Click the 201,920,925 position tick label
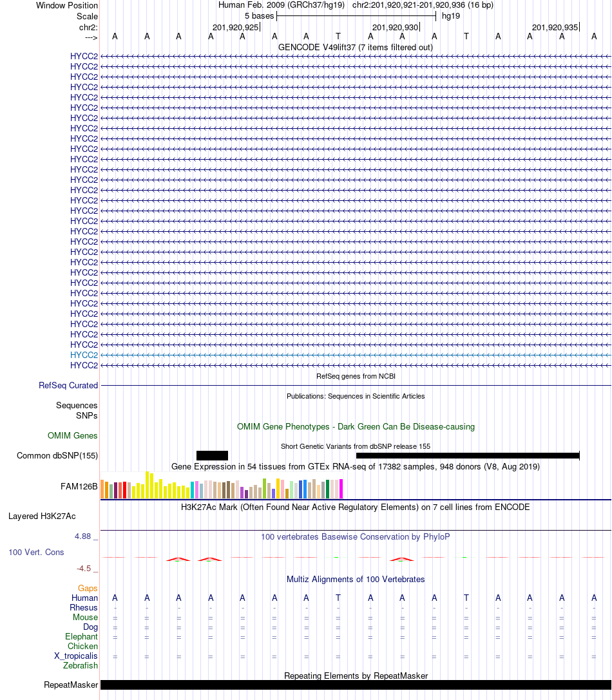 click(x=235, y=27)
